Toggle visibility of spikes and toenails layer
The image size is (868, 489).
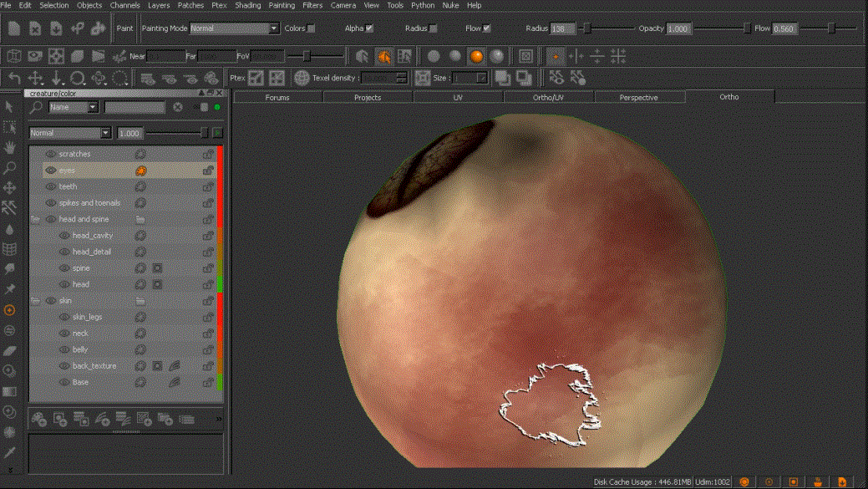pyautogui.click(x=50, y=202)
